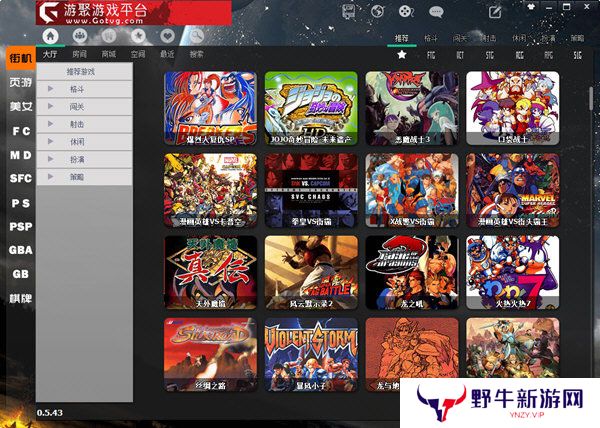Image resolution: width=600 pixels, height=428 pixels.
Task: Click the group people room icon
Action: point(80,36)
